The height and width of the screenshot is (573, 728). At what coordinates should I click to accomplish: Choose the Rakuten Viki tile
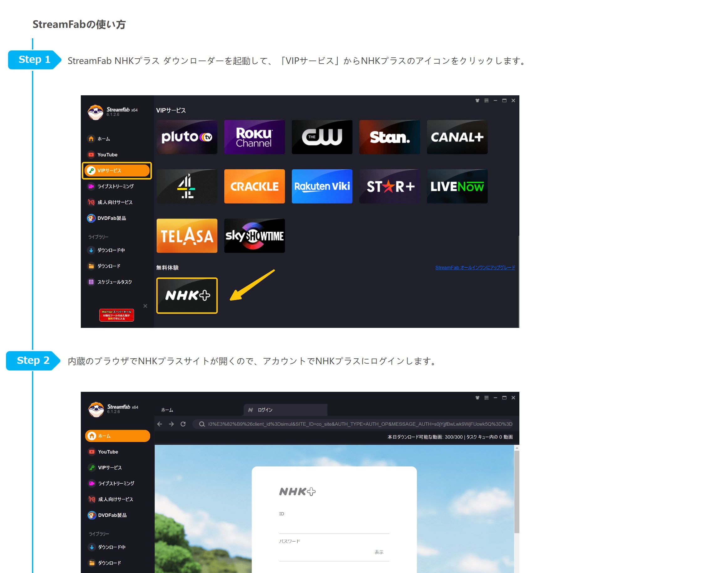[322, 186]
